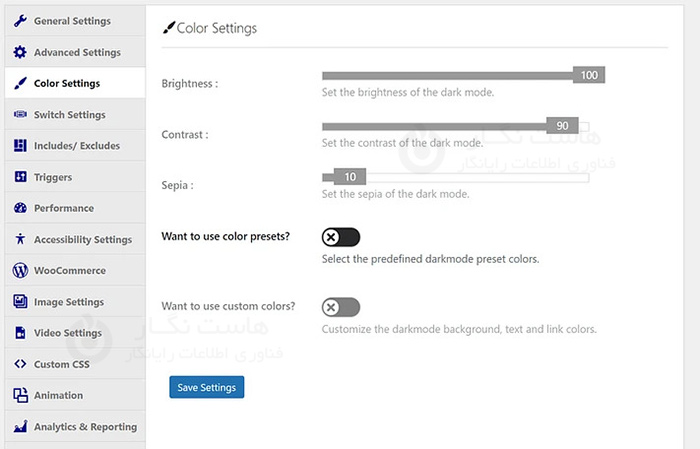700x449 pixels.
Task: Click the Advanced Settings gear icon
Action: point(20,52)
